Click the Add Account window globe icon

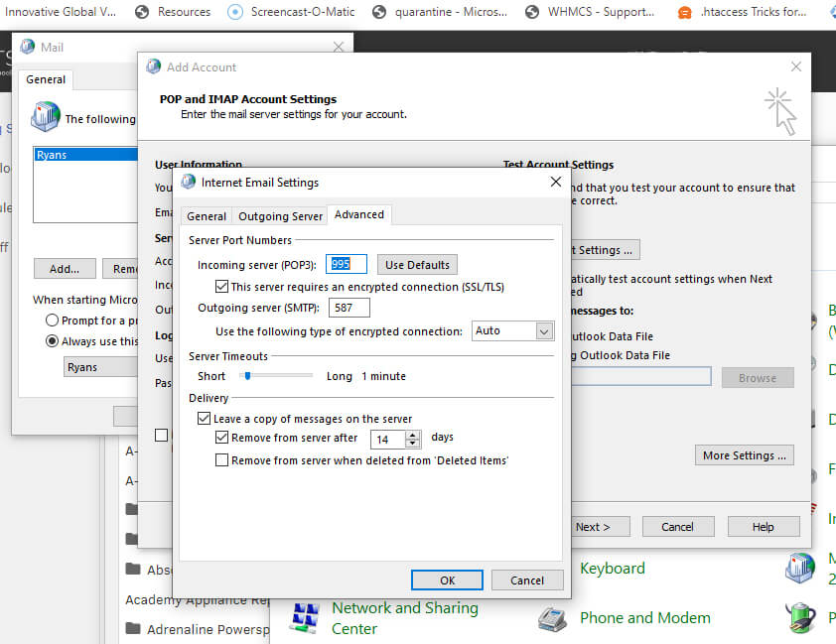click(154, 66)
